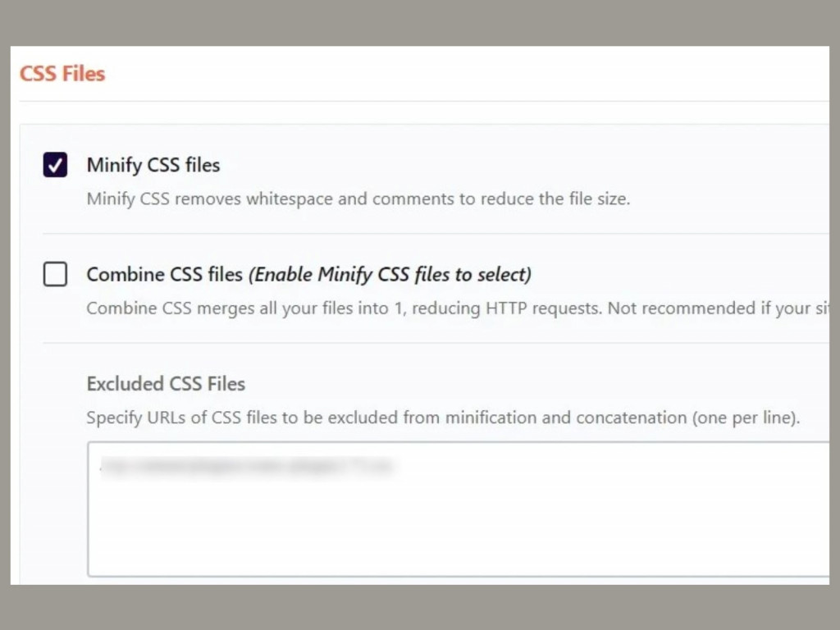Click the Minify CSS description text
The image size is (840, 630).
358,199
